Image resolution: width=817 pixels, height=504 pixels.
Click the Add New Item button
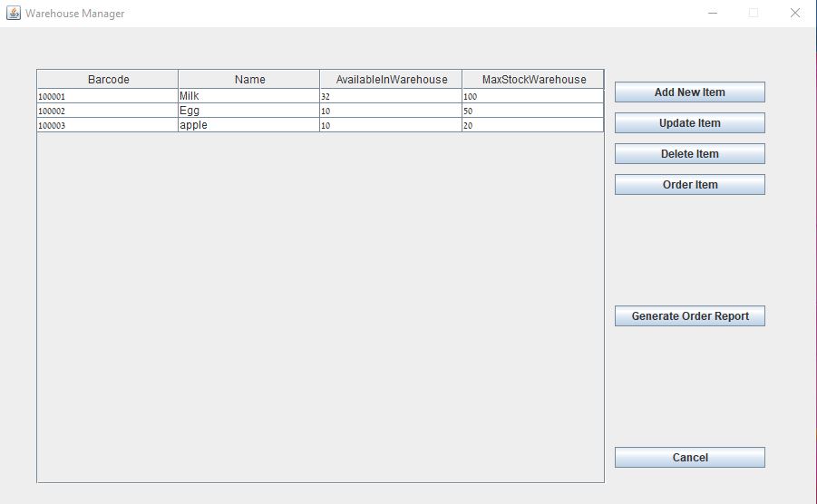[x=690, y=92]
